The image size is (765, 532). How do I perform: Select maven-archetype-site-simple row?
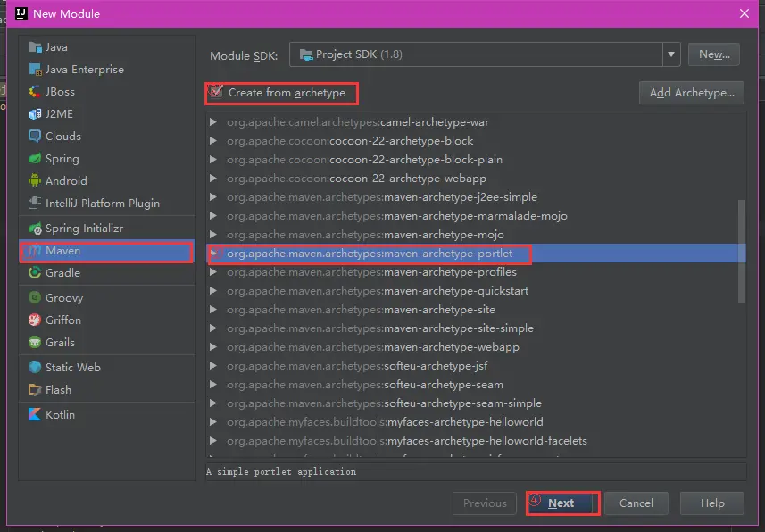[x=476, y=328]
